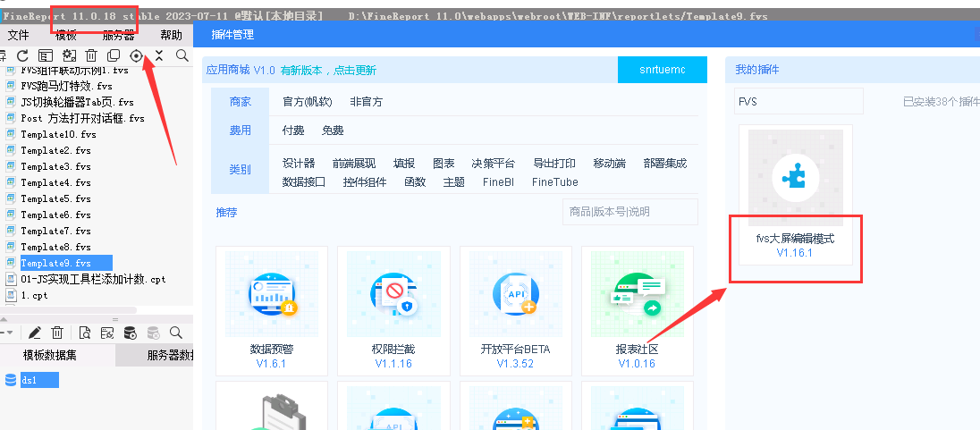Click the 数据预警 plugin card image

271,294
